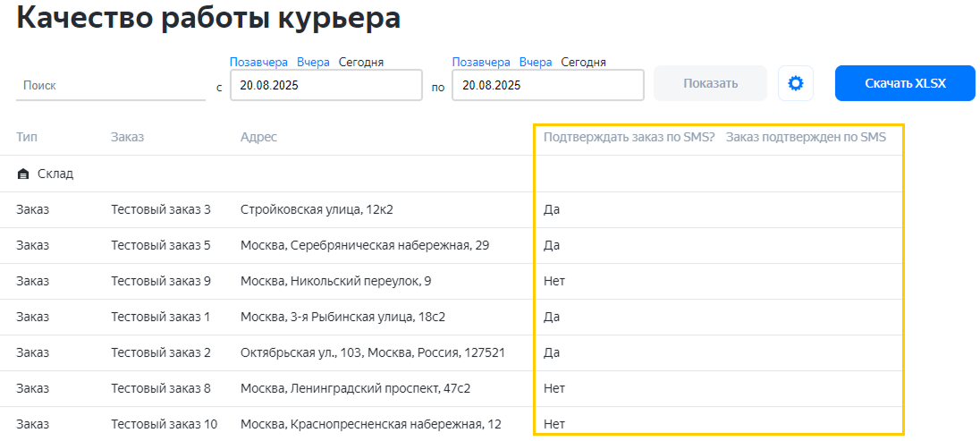
Task: Click the Адрес column header
Action: coord(258,137)
